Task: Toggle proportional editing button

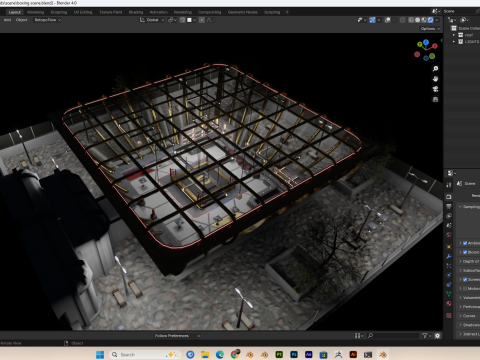Action: tap(202, 20)
